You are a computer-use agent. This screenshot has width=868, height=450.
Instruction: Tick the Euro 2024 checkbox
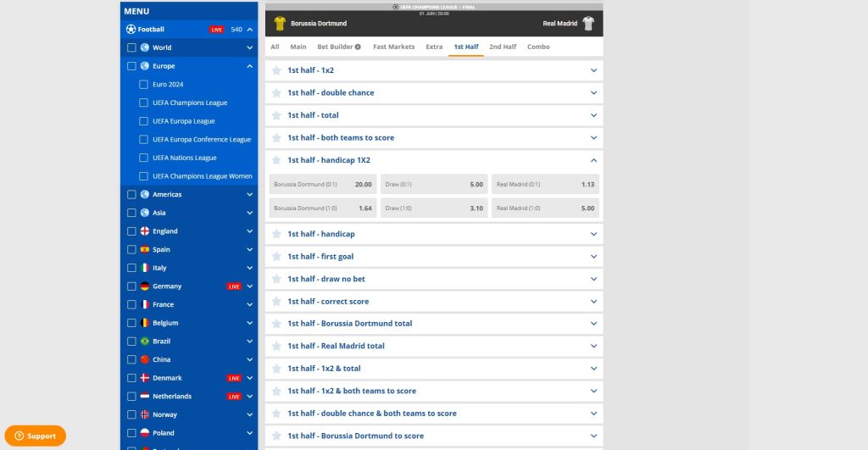pos(144,85)
